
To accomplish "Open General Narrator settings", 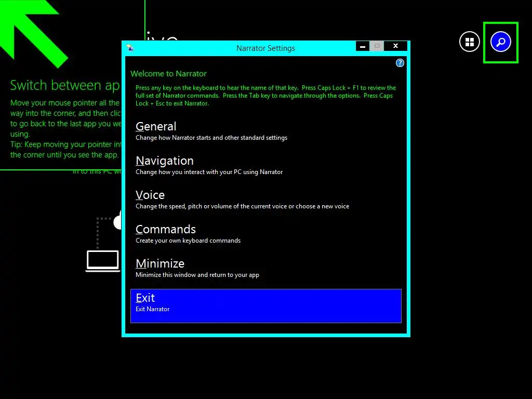I will click(265, 131).
